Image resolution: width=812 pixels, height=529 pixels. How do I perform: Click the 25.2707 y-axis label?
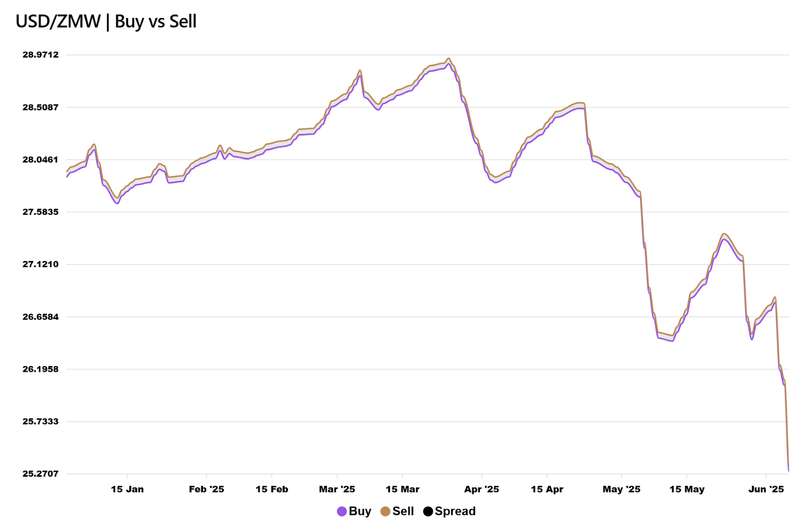click(41, 474)
